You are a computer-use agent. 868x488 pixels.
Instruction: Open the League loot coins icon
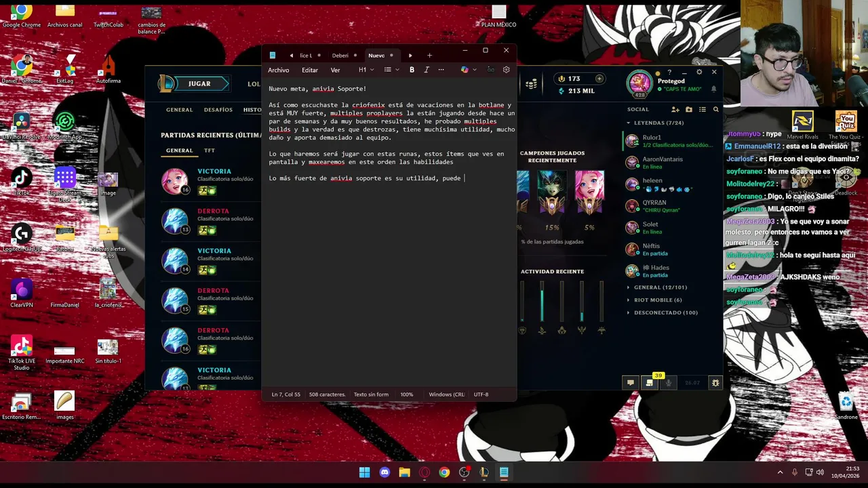532,83
